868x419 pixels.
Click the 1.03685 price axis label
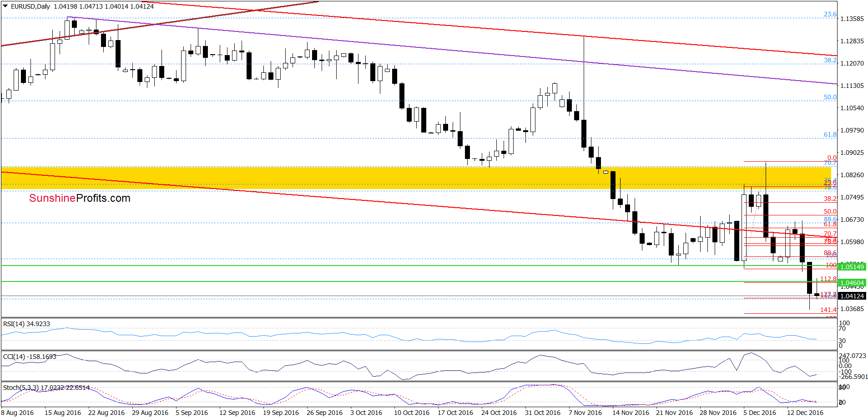tap(852, 309)
